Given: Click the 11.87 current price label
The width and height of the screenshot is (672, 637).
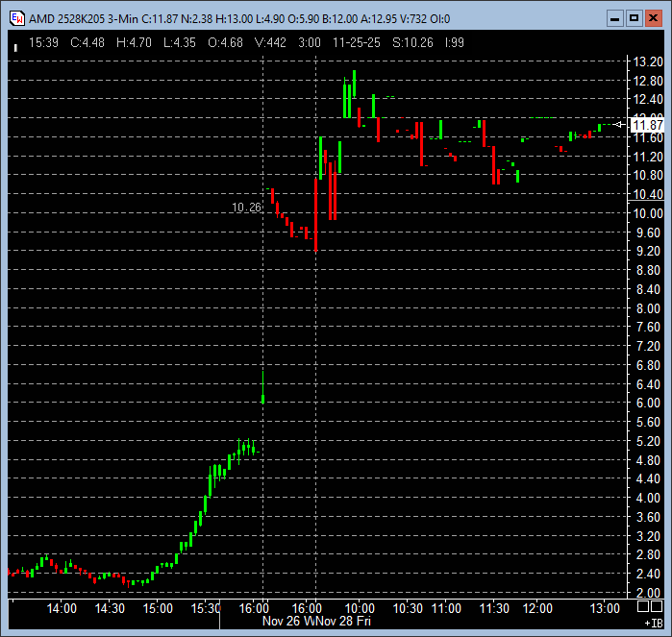Looking at the screenshot, I should [x=646, y=125].
